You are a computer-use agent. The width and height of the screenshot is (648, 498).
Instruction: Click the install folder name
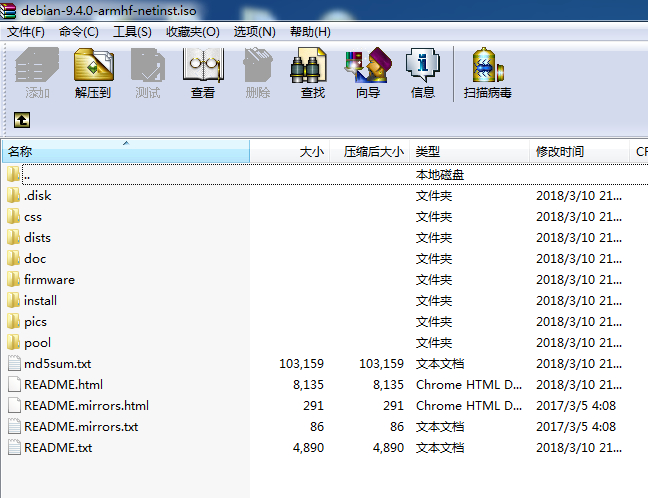click(x=40, y=300)
